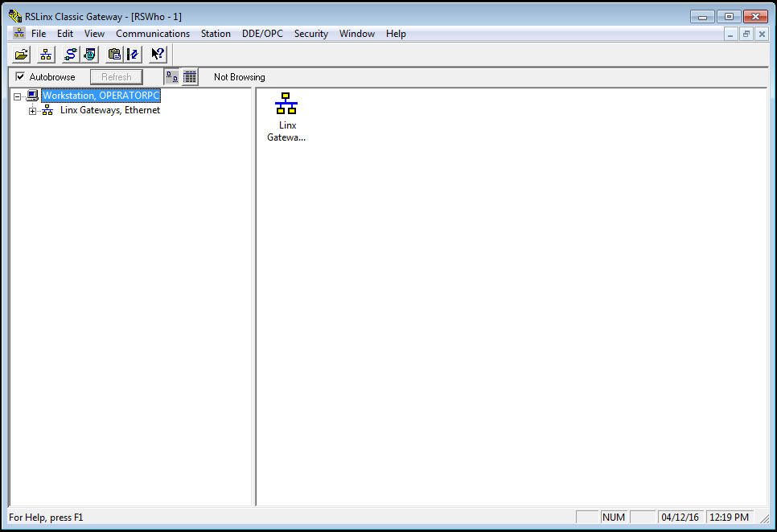Activate context help arrow-question icon
777x532 pixels.
click(158, 55)
